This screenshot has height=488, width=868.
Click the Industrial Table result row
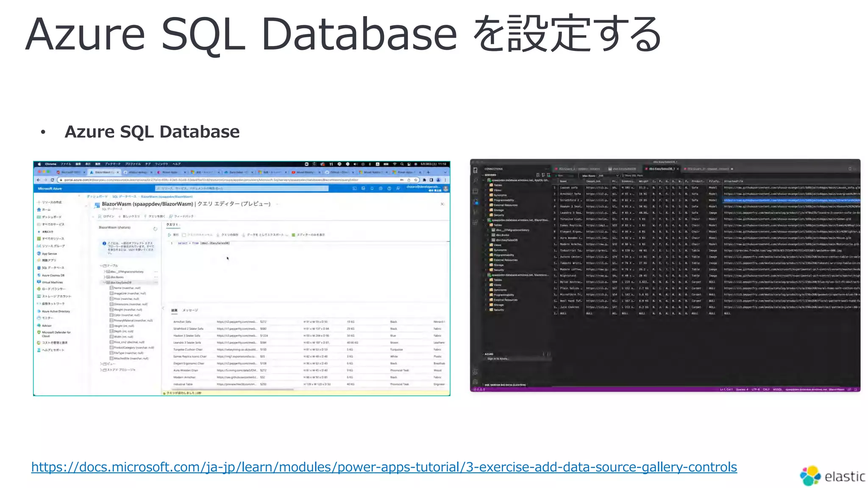coord(309,384)
